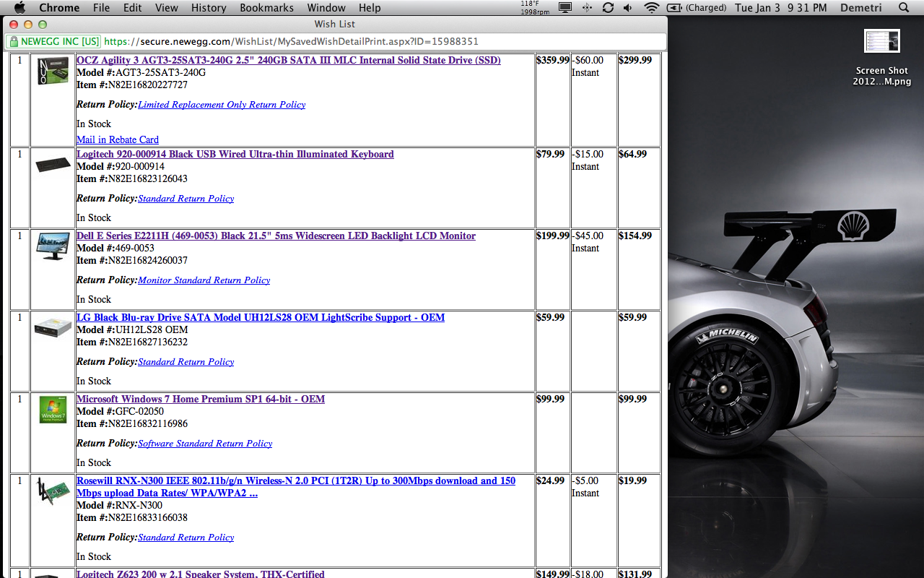Screen dimensions: 924x578
Task: Click the display mirroring icon in menu bar
Action: point(565,7)
